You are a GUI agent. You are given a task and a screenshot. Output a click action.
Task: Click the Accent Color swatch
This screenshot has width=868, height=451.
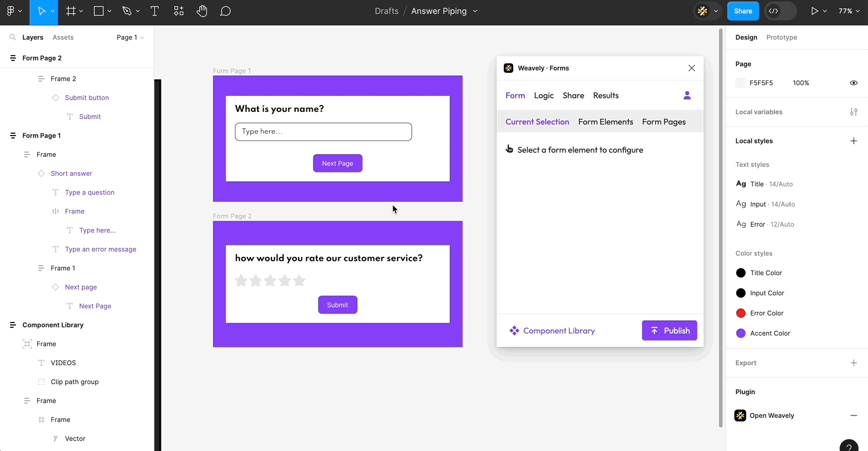click(741, 333)
